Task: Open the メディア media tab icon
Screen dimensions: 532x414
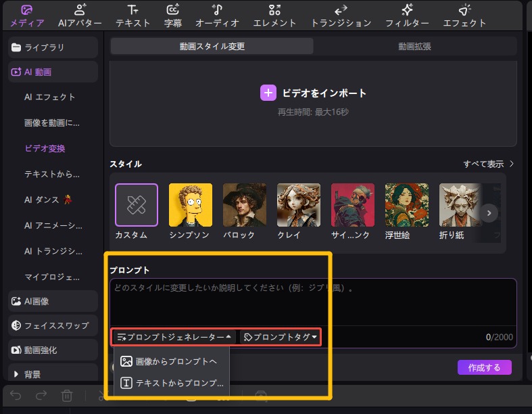Action: (x=26, y=10)
